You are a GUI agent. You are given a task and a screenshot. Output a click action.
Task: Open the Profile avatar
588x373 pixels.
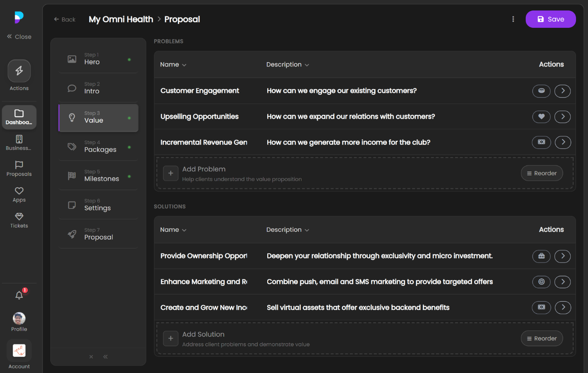(19, 319)
